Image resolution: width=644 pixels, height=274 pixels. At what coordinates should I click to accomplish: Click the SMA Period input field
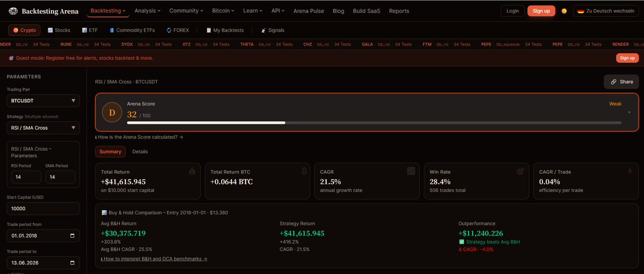[60, 177]
